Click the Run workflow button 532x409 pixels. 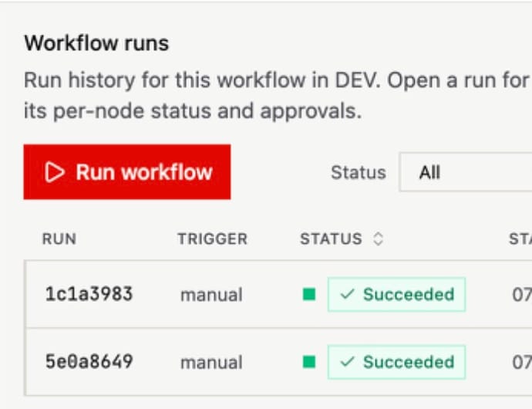[127, 172]
